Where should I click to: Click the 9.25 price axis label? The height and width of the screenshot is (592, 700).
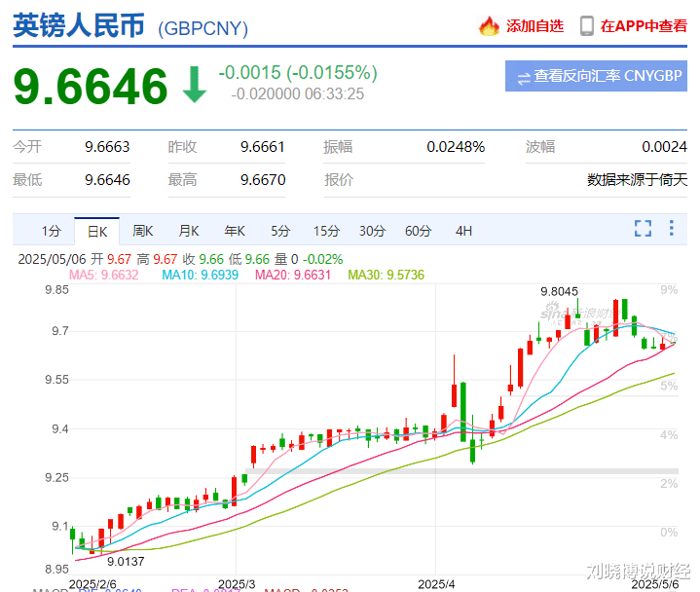coord(56,478)
